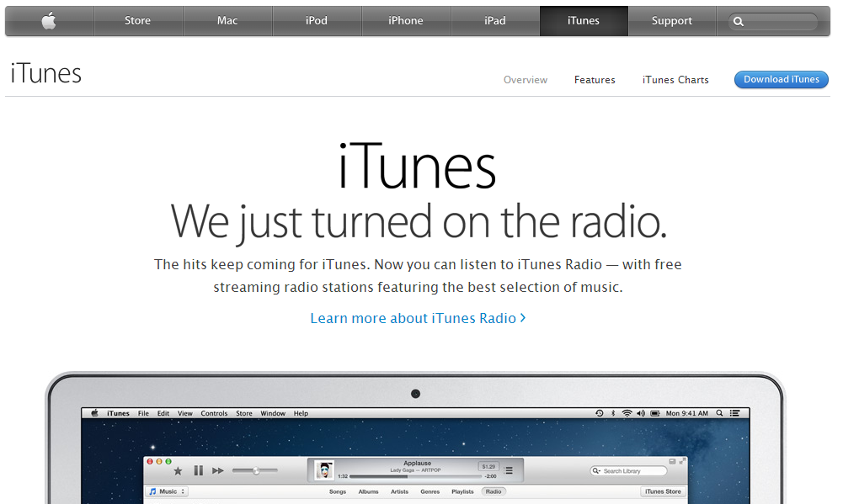Click the Applause album artwork thumbnail

(324, 470)
